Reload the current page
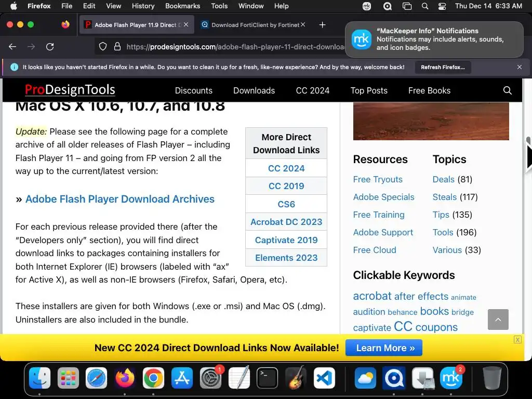The image size is (532, 399). pos(50,46)
